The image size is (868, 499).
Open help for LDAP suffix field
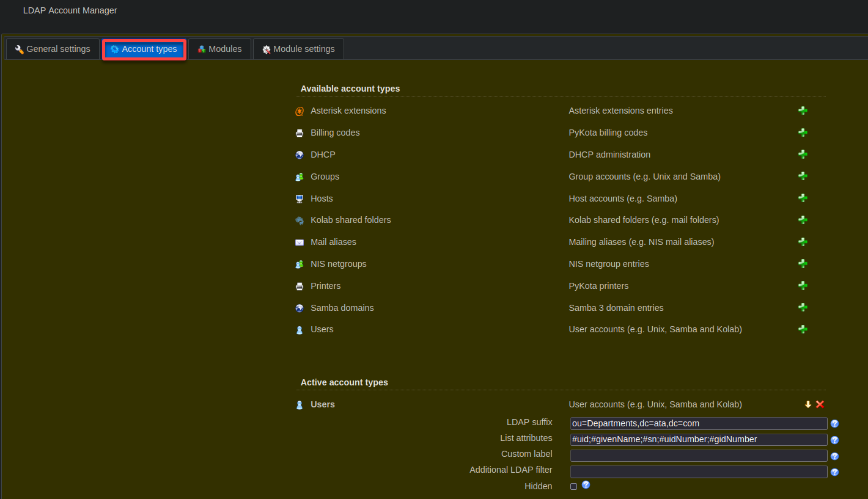pyautogui.click(x=834, y=423)
